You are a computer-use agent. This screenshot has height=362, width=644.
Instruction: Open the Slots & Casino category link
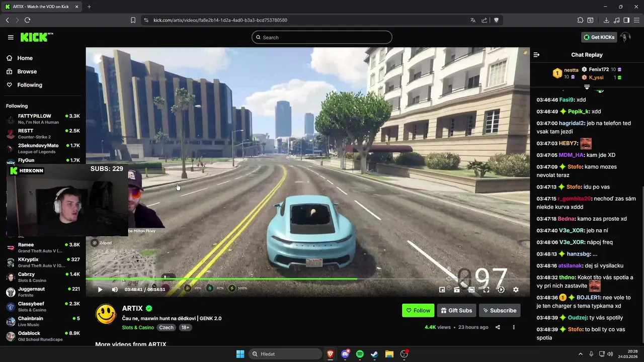[138, 327]
